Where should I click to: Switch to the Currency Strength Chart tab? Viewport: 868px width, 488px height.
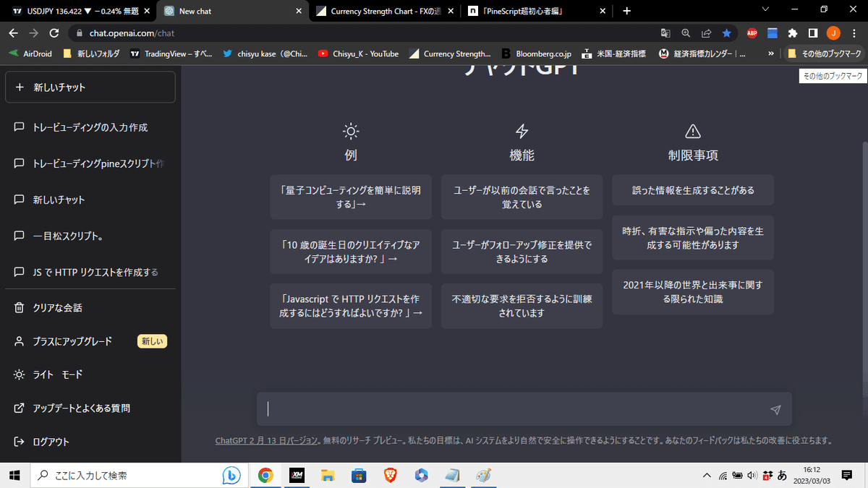point(385,11)
